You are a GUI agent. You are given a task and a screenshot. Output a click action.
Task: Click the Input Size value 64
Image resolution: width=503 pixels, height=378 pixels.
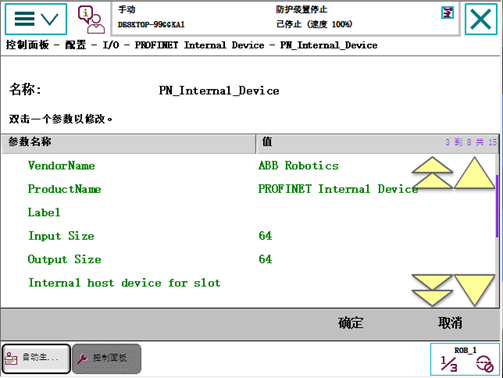coord(265,236)
